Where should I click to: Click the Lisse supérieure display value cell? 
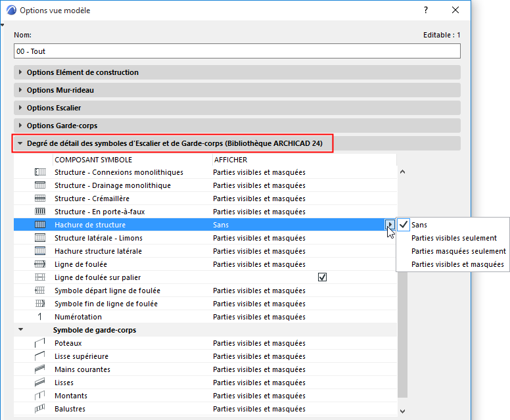259,356
